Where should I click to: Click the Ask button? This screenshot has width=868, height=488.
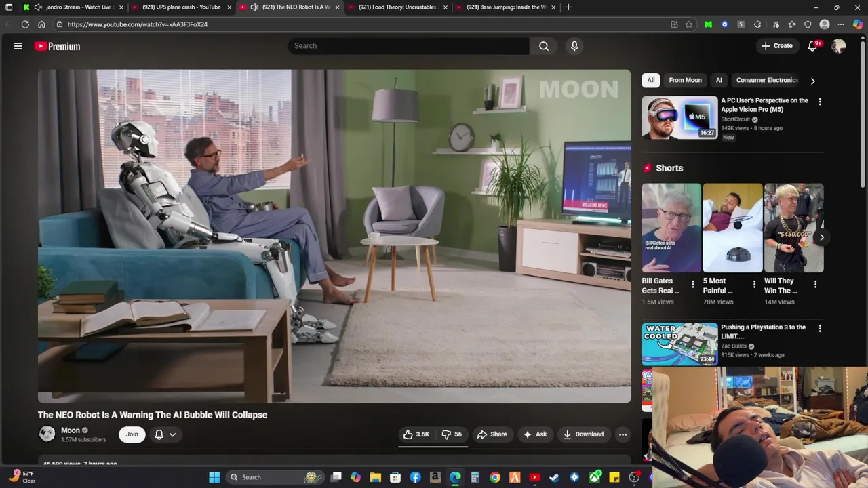[534, 434]
